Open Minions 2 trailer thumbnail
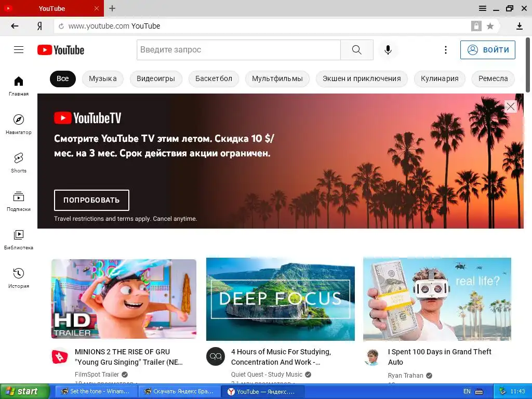The width and height of the screenshot is (532, 399). pyautogui.click(x=124, y=299)
